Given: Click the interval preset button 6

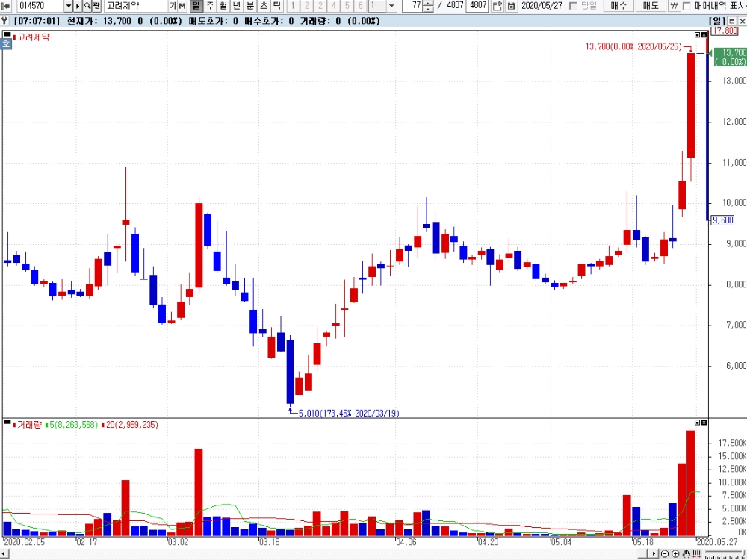Looking at the screenshot, I should click(360, 6).
